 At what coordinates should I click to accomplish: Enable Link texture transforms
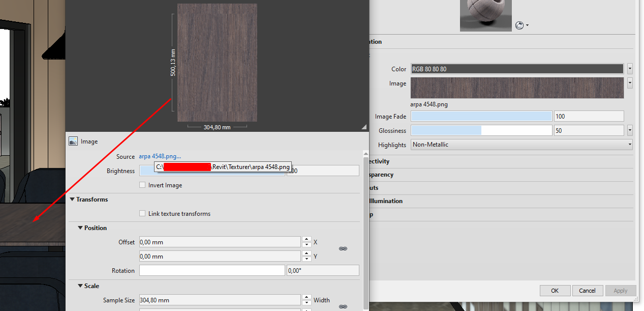[x=142, y=213]
